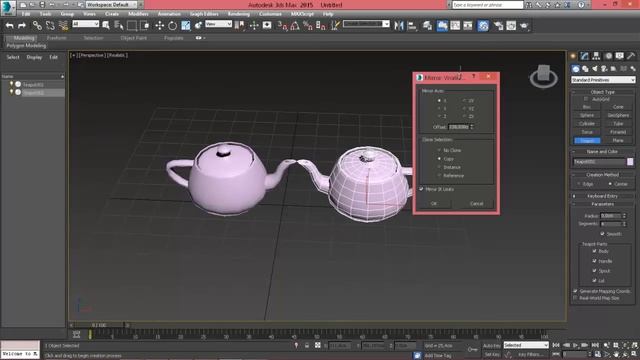Screen dimensions: 640x360
Task: Open the Utilities hammer panel icon
Action: click(x=631, y=56)
